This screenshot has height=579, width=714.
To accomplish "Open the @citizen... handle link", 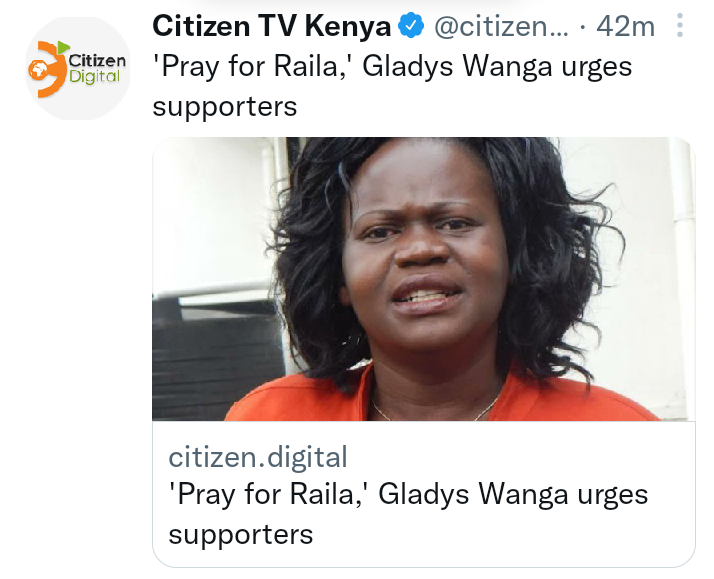I will 501,26.
